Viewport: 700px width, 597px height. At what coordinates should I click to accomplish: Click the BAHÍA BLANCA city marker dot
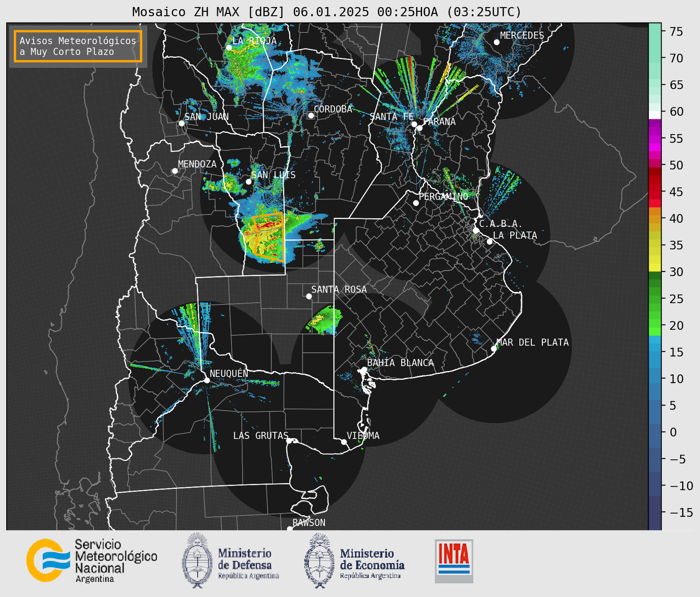[364, 369]
